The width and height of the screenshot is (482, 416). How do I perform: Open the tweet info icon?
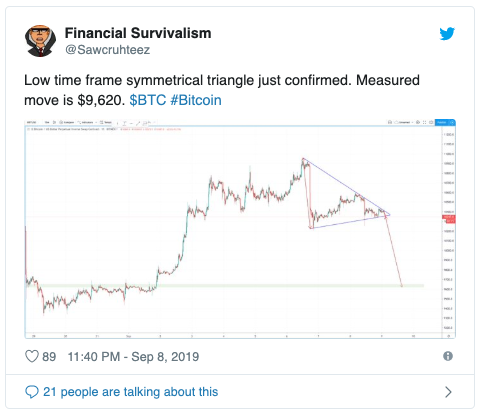click(x=448, y=356)
